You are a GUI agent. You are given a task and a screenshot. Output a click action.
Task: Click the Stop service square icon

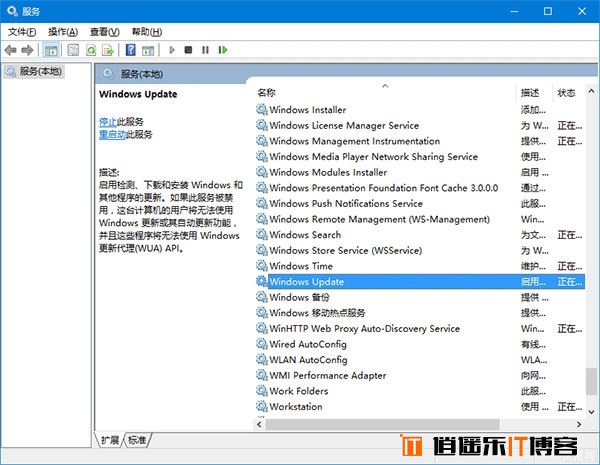(188, 50)
